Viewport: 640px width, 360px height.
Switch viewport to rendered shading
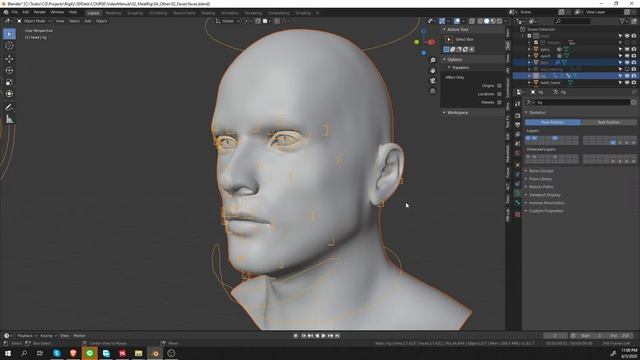pyautogui.click(x=499, y=21)
